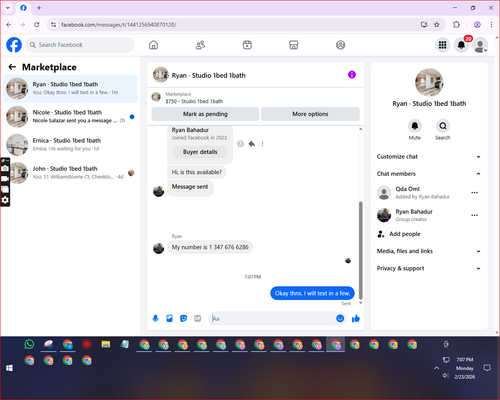
Task: Open the Groups icon in top navigation
Action: tap(340, 45)
